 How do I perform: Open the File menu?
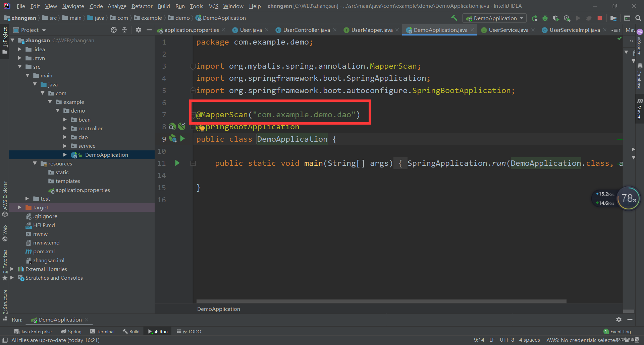(21, 6)
